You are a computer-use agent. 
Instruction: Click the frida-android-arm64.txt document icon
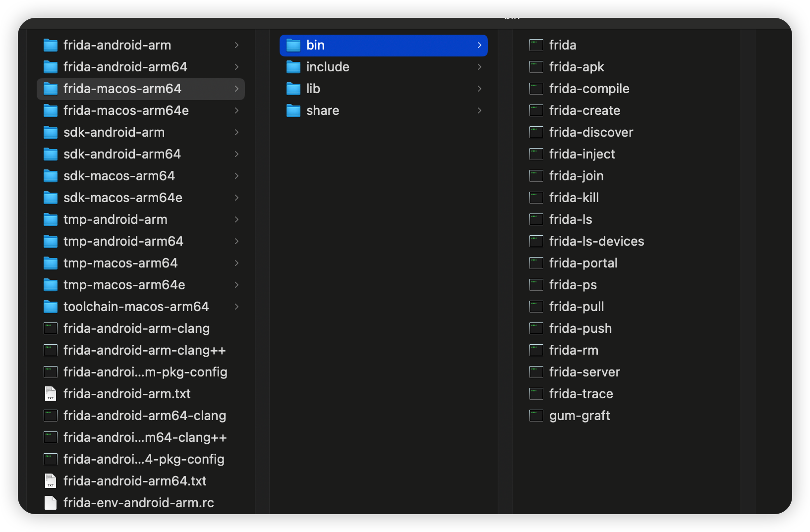[51, 481]
